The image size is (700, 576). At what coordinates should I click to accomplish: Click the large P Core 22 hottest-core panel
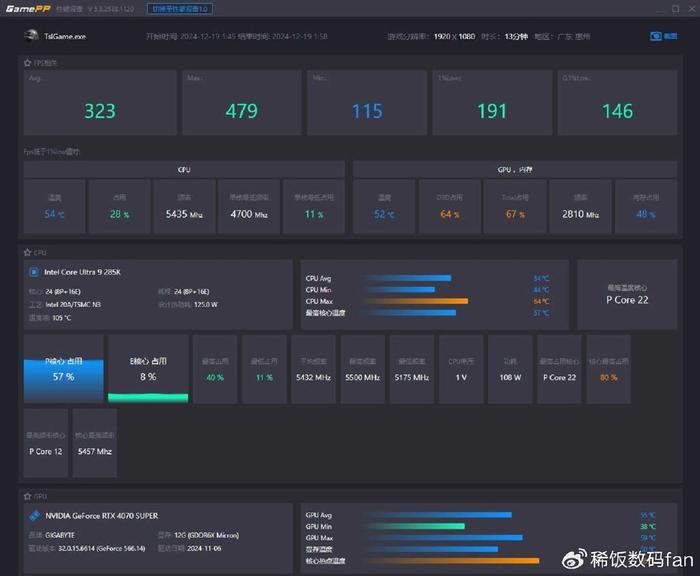click(627, 294)
